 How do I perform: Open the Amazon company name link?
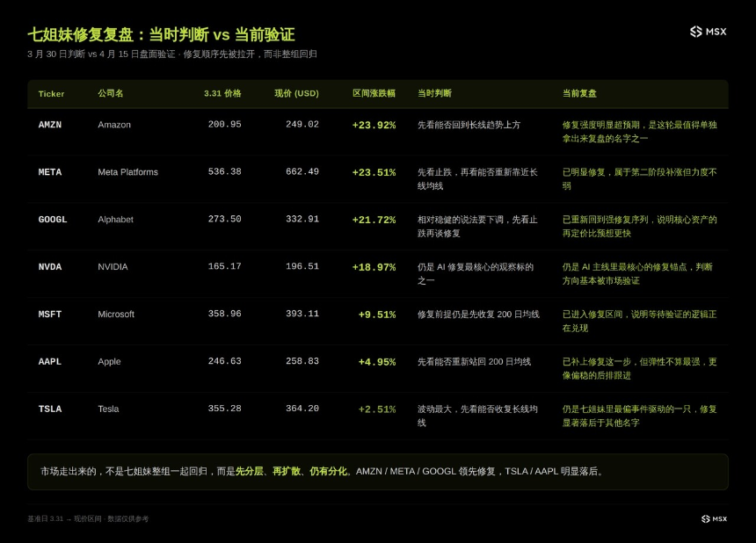click(115, 125)
